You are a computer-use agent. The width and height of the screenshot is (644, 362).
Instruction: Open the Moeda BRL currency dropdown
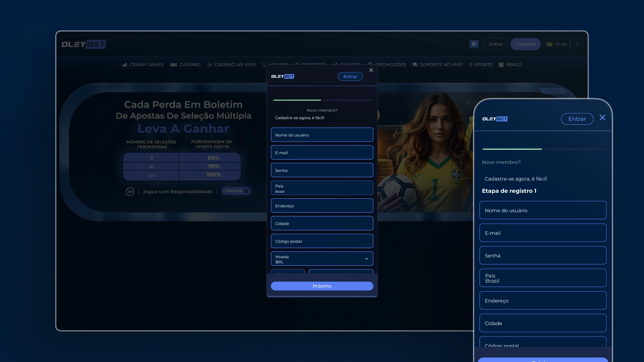click(322, 258)
